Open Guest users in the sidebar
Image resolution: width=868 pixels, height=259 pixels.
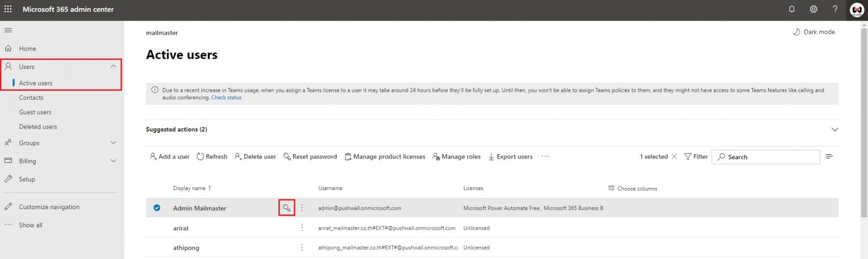click(x=35, y=112)
